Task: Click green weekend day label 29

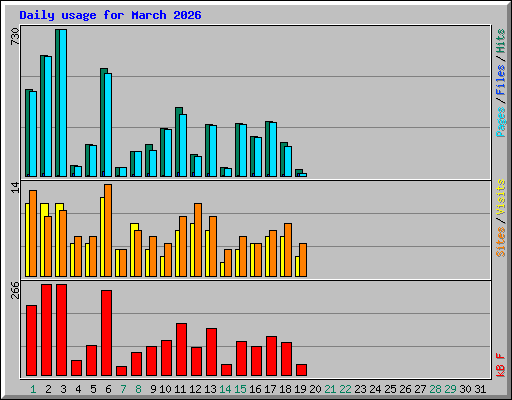Action: click(x=450, y=389)
